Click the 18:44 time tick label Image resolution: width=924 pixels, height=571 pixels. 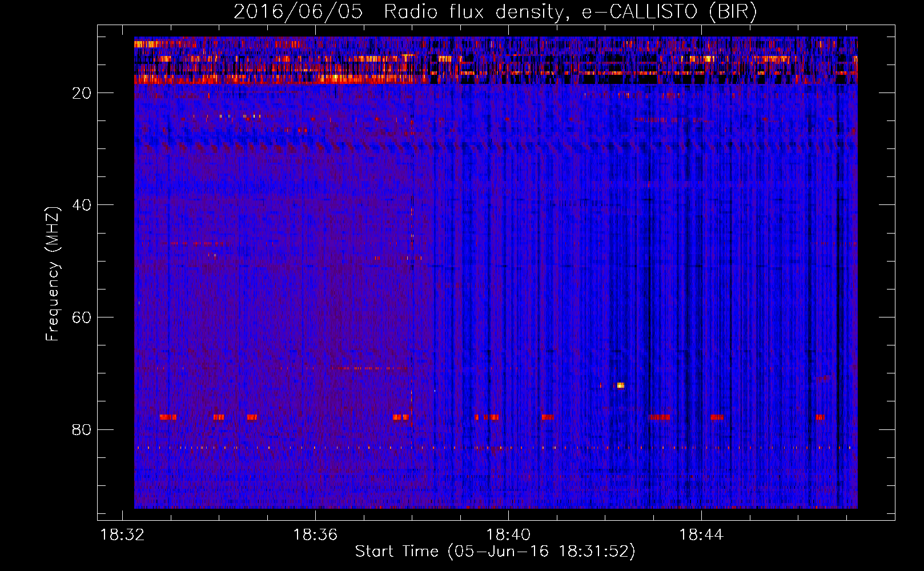[701, 535]
